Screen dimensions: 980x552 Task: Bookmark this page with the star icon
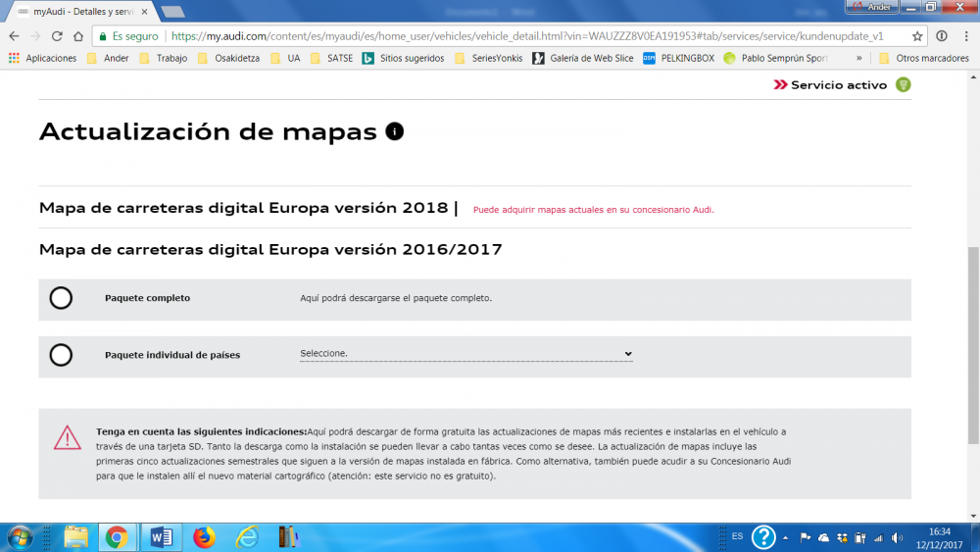tap(917, 36)
